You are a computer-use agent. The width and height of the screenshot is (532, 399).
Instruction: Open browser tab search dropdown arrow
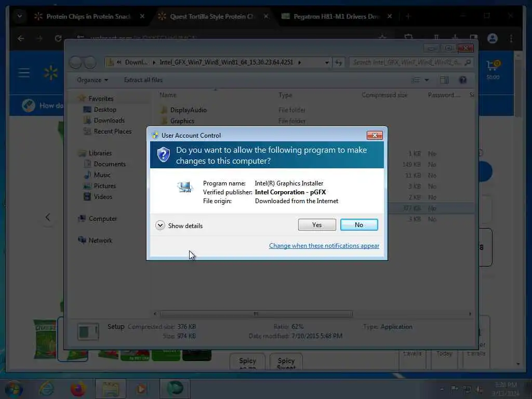(20, 16)
